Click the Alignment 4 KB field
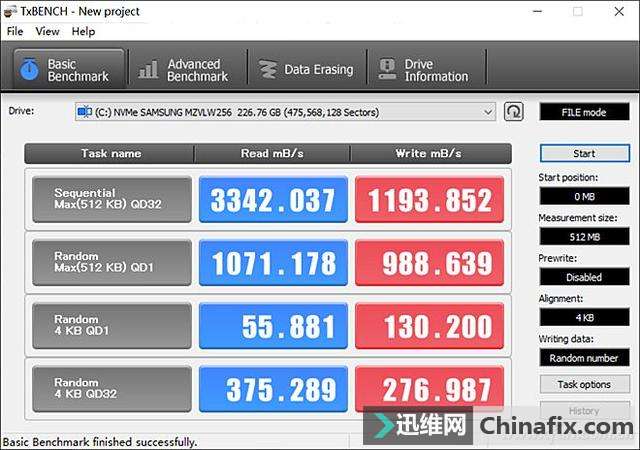The width and height of the screenshot is (640, 450). coord(584,317)
